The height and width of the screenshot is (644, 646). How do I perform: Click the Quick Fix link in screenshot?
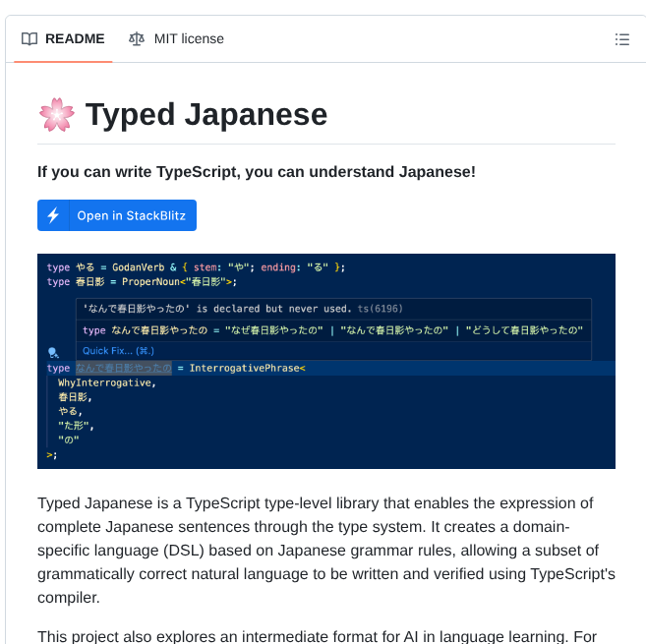pyautogui.click(x=118, y=351)
